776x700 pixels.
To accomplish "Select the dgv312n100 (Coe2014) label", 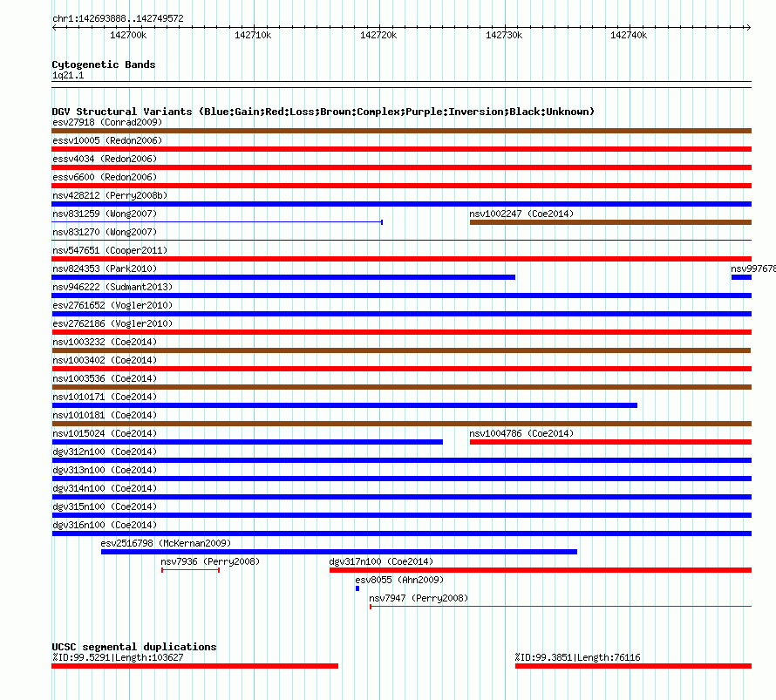I will (x=105, y=452).
